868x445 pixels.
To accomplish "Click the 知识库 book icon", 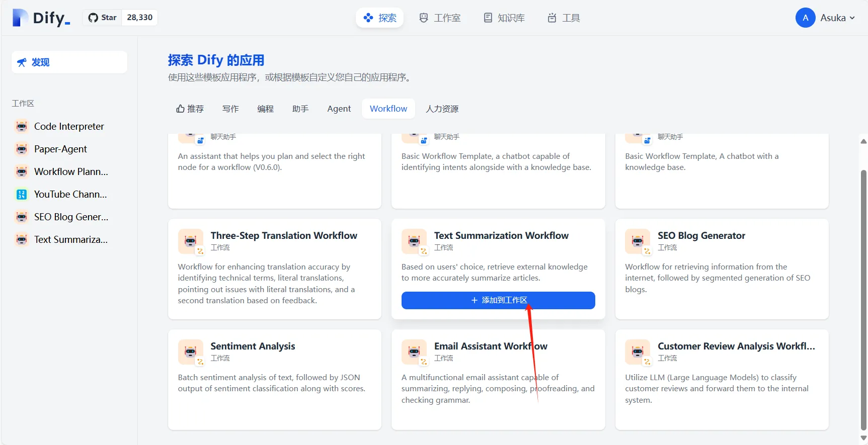I will (x=488, y=18).
